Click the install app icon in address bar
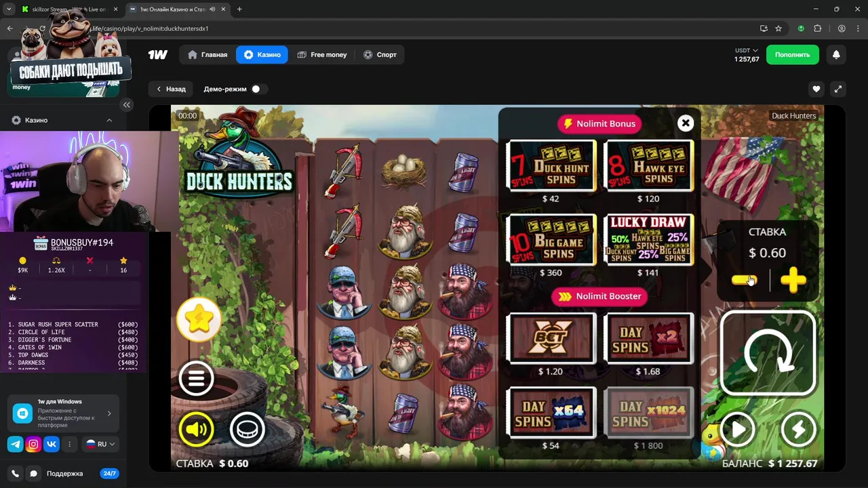This screenshot has width=868, height=488. coord(764,28)
